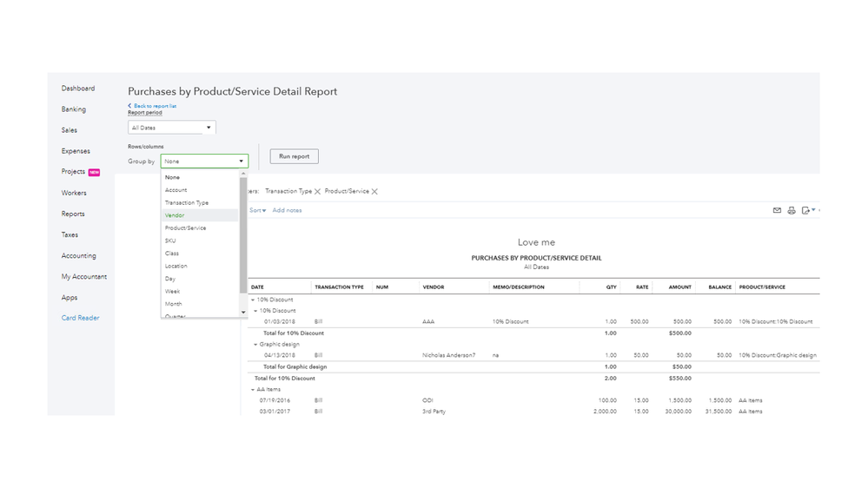The image size is (868, 488).
Task: Collapse the Graphic design group row
Action: [x=255, y=345]
